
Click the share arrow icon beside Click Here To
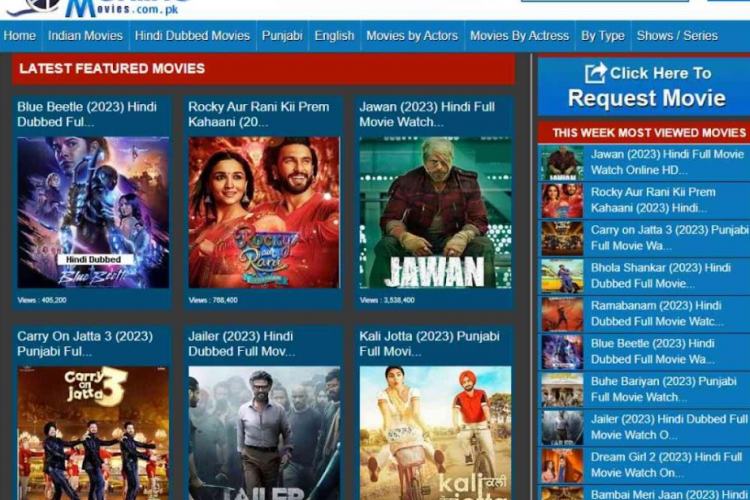tap(596, 73)
